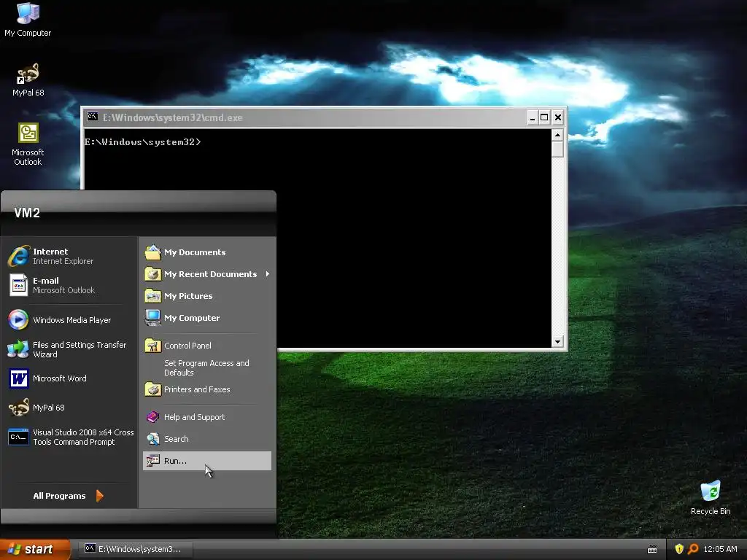747x560 pixels.
Task: Launch Internet Explorer from Start menu
Action: (69, 256)
